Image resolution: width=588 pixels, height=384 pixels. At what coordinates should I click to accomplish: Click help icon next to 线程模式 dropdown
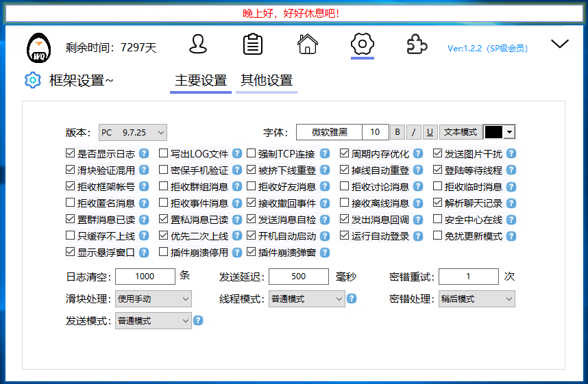coord(352,298)
